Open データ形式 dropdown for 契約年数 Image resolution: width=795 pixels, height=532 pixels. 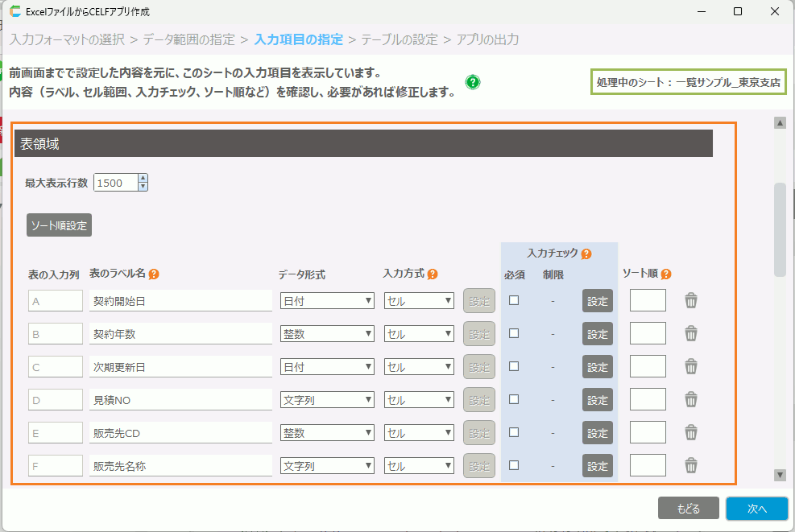pyautogui.click(x=327, y=334)
